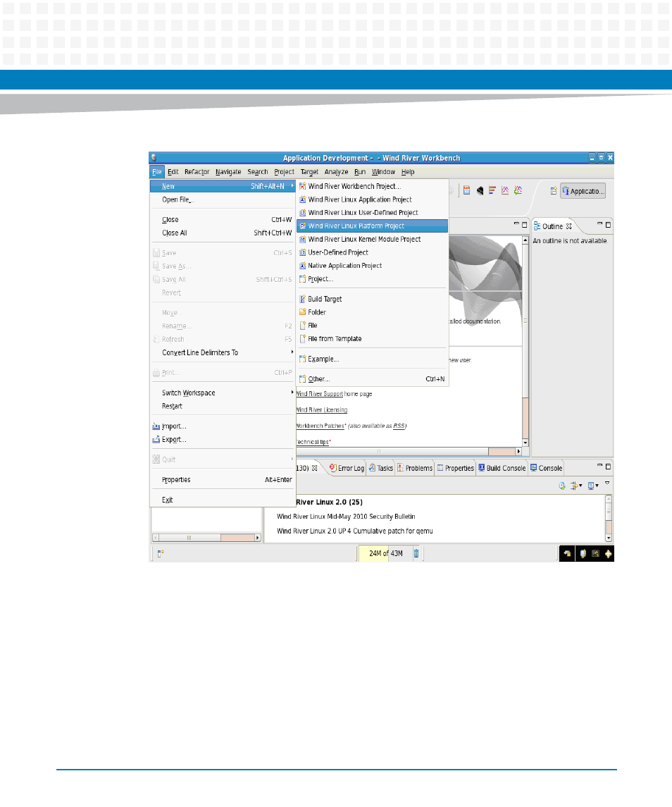Image resolution: width=672 pixels, height=807 pixels.
Task: Switch to the Application Development perspective button
Action: [x=583, y=191]
